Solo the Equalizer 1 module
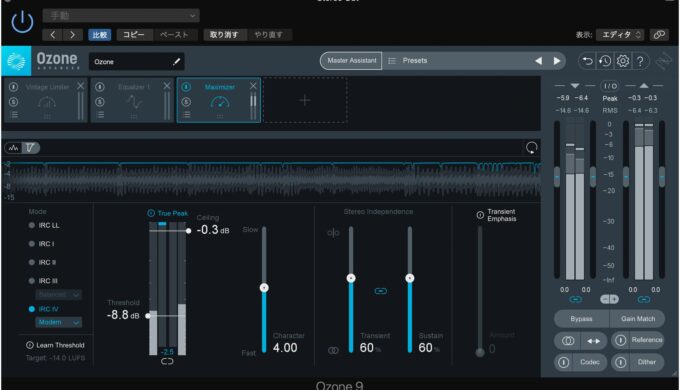The width and height of the screenshot is (680, 390). point(100,102)
